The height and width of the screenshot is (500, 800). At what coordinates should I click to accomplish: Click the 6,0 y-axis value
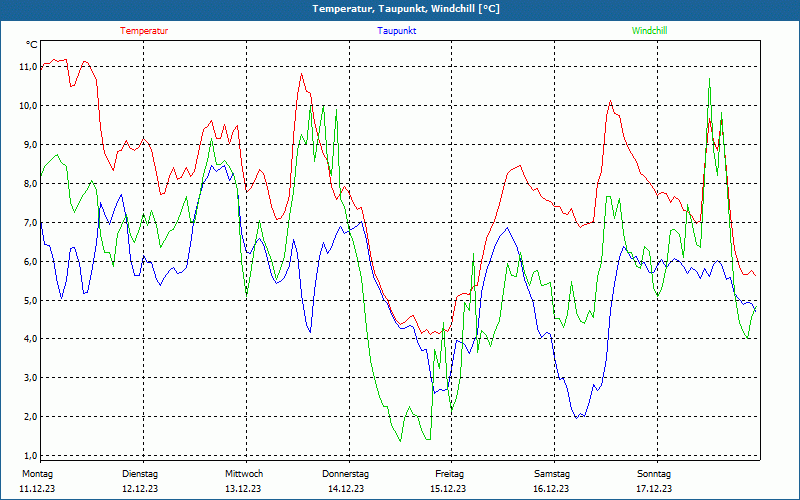tap(30, 261)
